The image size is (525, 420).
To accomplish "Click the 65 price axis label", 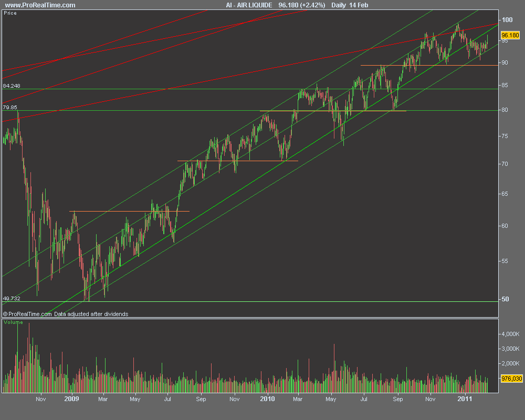I will pos(505,194).
